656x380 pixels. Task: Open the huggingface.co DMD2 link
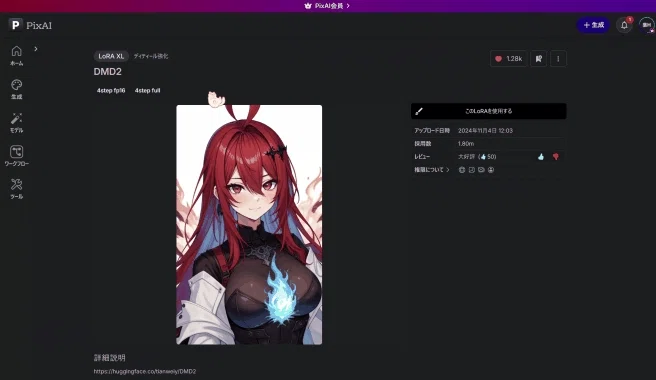pos(145,371)
